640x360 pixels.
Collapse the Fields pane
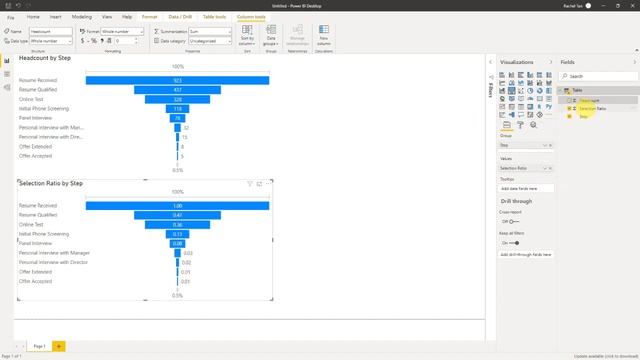coord(635,62)
